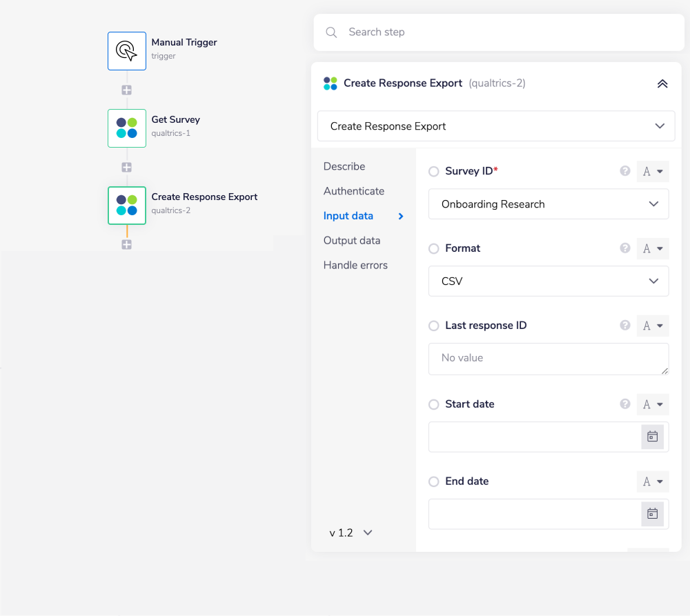Open the End date calendar picker
Screen dimensions: 690x616
(x=652, y=514)
